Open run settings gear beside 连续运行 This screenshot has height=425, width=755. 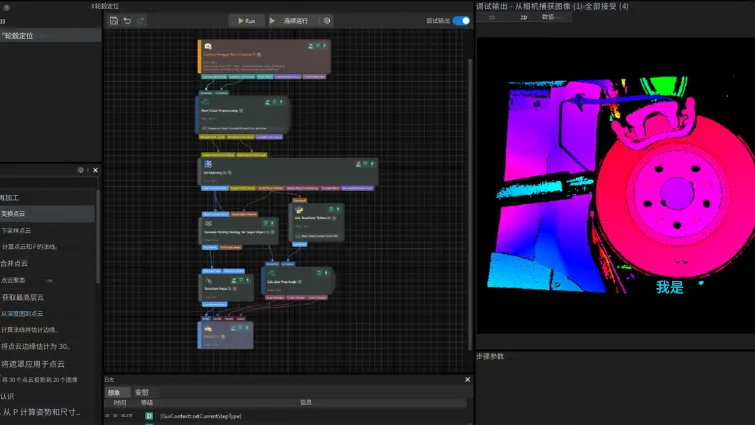[327, 21]
